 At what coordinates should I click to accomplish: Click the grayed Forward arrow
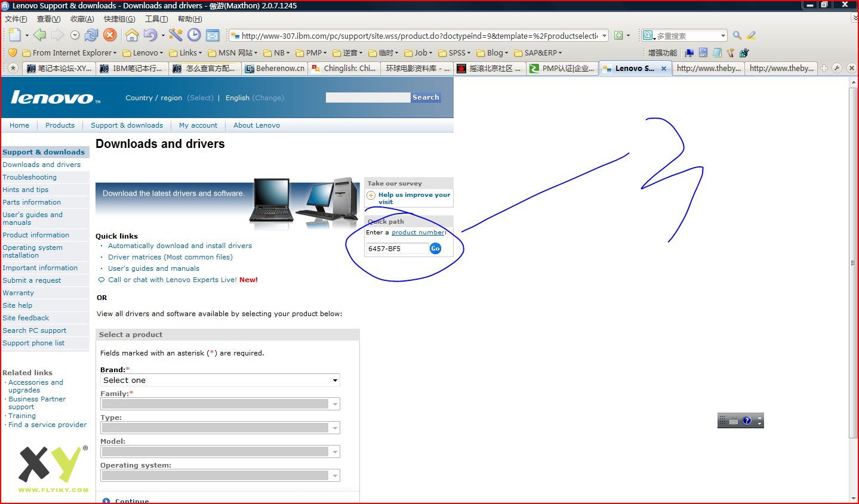click(57, 35)
